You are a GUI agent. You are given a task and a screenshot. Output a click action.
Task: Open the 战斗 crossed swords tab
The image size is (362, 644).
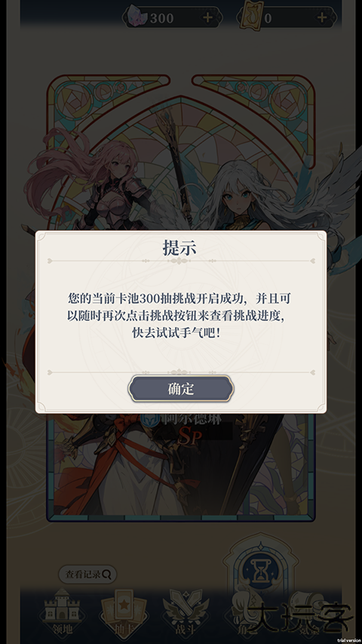tap(183, 612)
